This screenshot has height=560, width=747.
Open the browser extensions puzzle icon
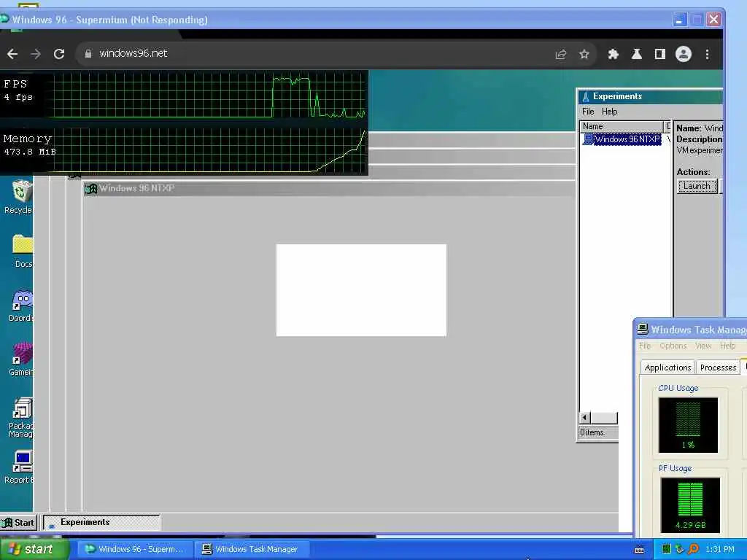point(613,54)
